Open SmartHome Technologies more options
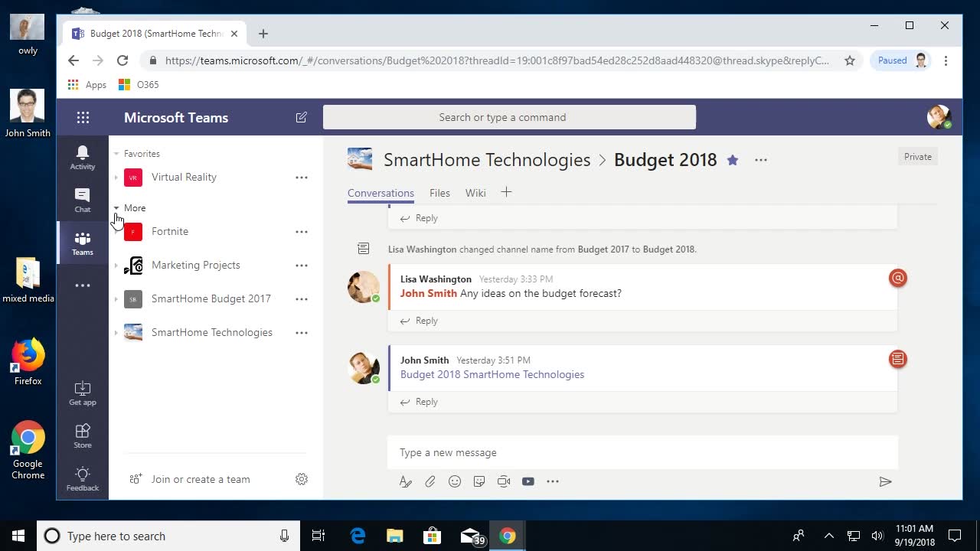 click(302, 333)
